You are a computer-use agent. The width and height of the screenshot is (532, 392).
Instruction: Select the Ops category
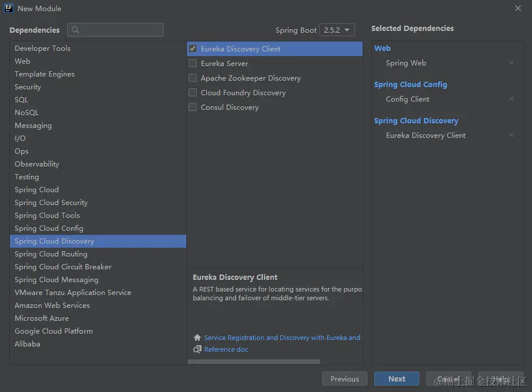(98, 151)
